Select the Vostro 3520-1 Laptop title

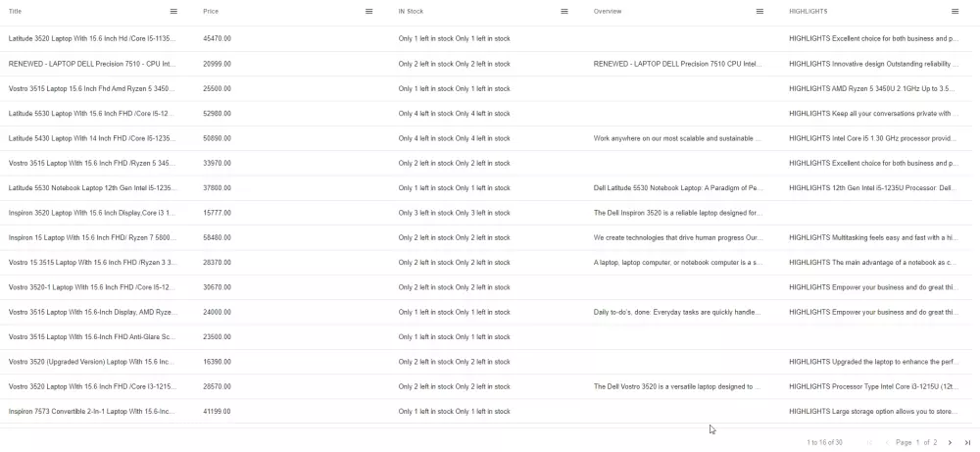[x=92, y=287]
